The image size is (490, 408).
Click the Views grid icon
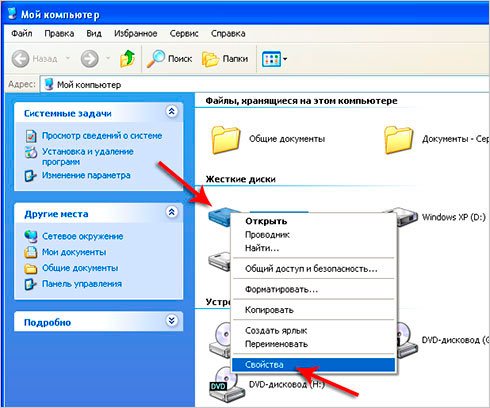[x=271, y=59]
